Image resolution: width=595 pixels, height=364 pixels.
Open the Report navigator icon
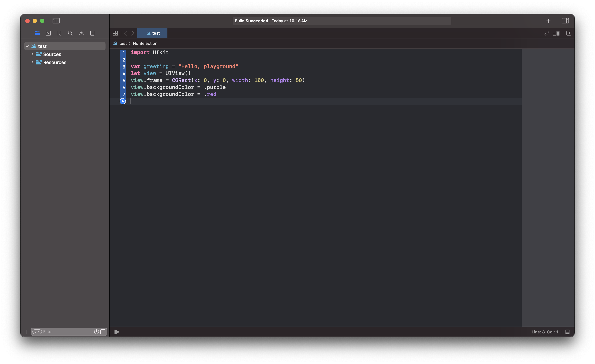click(92, 33)
